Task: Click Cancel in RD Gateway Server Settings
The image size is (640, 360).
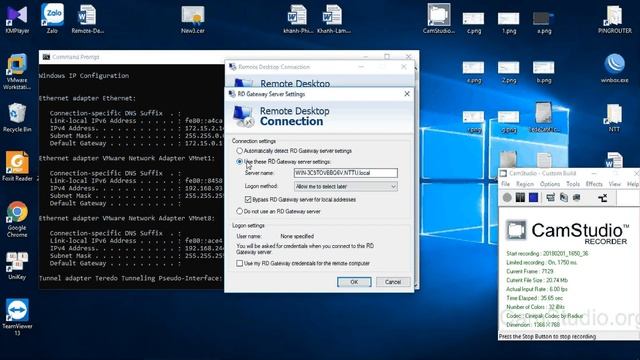Action: [393, 282]
